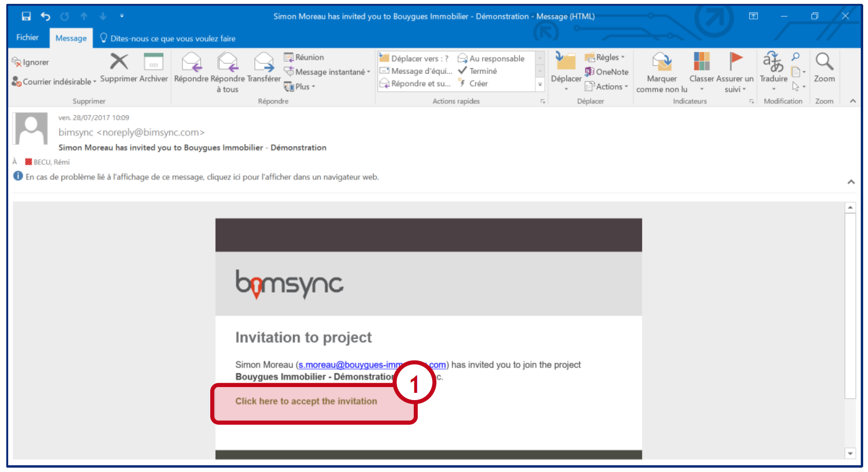
Task: Click the save icon in title bar
Action: click(x=27, y=16)
